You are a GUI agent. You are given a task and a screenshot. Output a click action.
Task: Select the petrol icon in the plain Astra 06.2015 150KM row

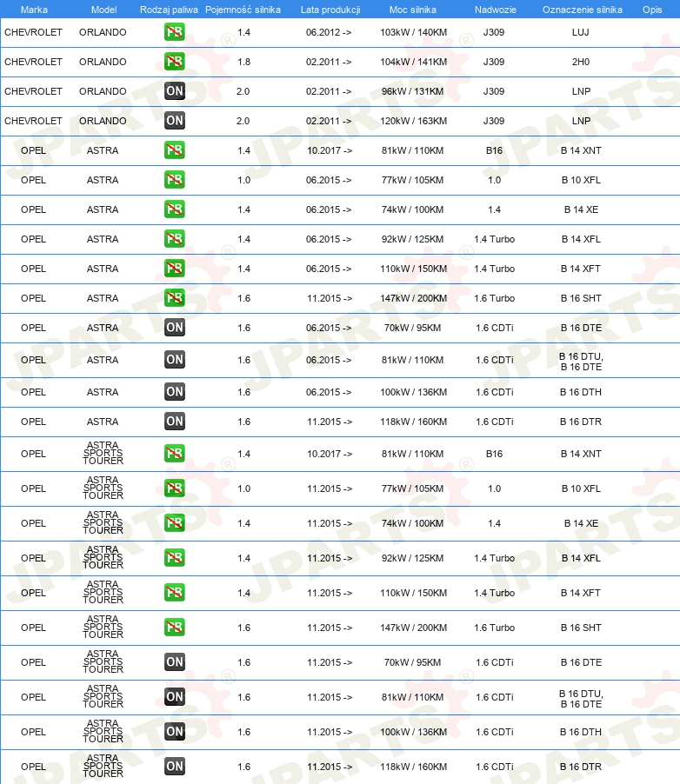174,268
